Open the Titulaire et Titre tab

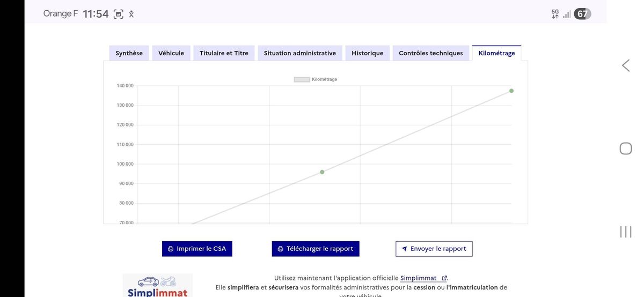(224, 53)
